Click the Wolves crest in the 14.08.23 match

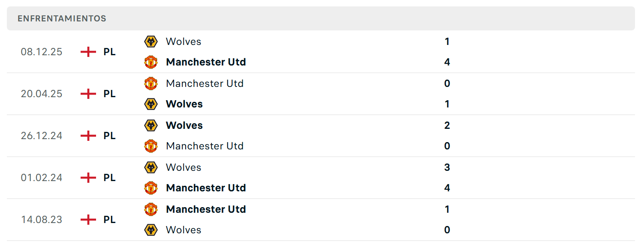[151, 230]
